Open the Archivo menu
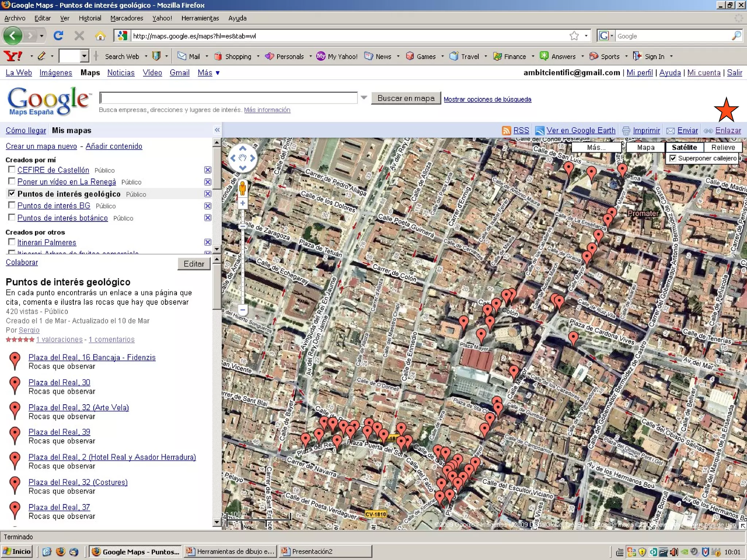This screenshot has width=747, height=560. click(x=15, y=18)
